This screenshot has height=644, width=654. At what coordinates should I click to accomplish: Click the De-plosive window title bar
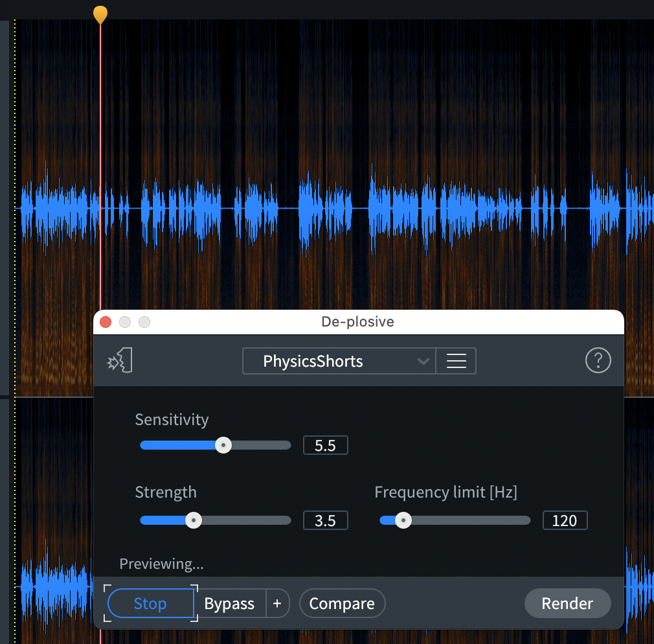point(357,322)
